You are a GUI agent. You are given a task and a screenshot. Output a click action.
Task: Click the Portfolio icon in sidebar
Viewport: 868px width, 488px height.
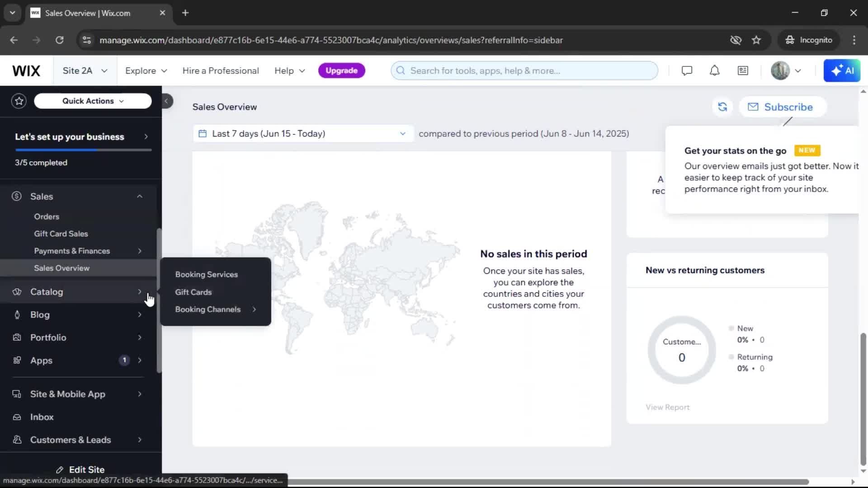pyautogui.click(x=17, y=338)
